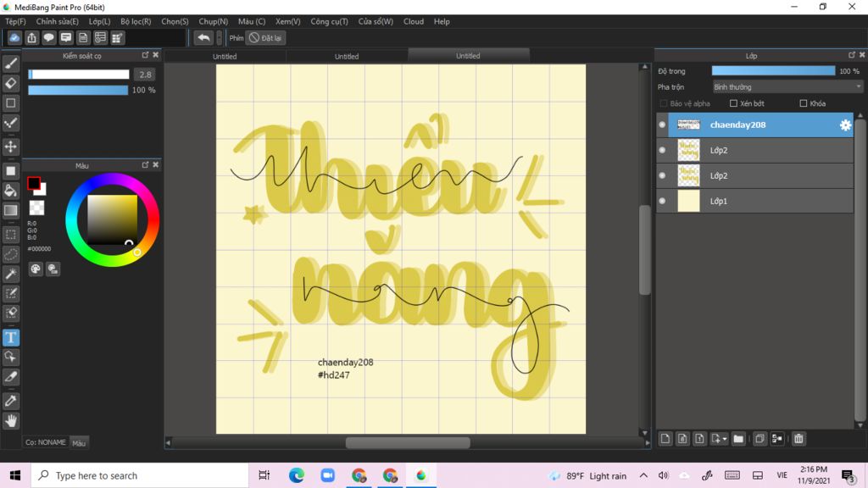Open settings gear for chaenday208 layer
The image size is (868, 488).
[x=845, y=125]
